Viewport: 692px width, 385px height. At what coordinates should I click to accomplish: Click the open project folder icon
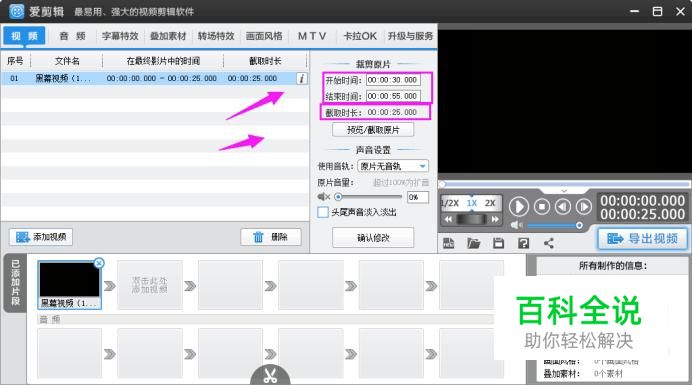(474, 243)
